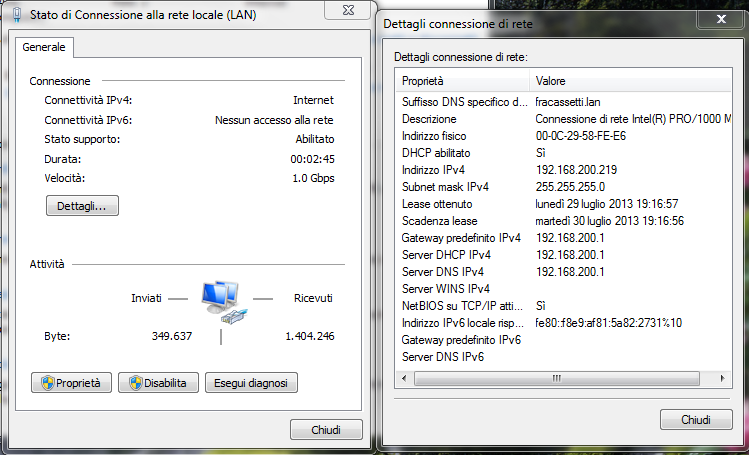Open connection details with Dettagli button
The height and width of the screenshot is (455, 749).
(x=82, y=206)
